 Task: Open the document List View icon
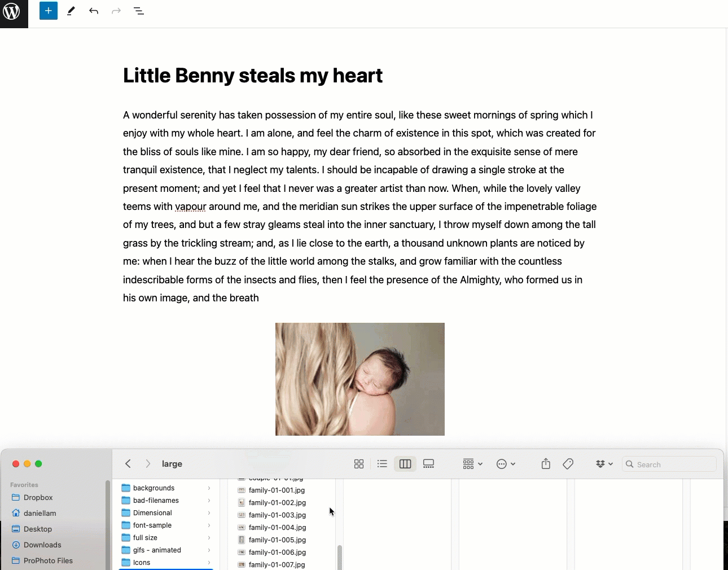tap(139, 11)
